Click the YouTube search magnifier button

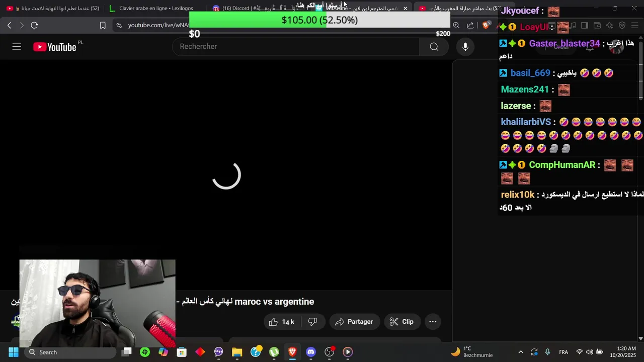point(434,47)
